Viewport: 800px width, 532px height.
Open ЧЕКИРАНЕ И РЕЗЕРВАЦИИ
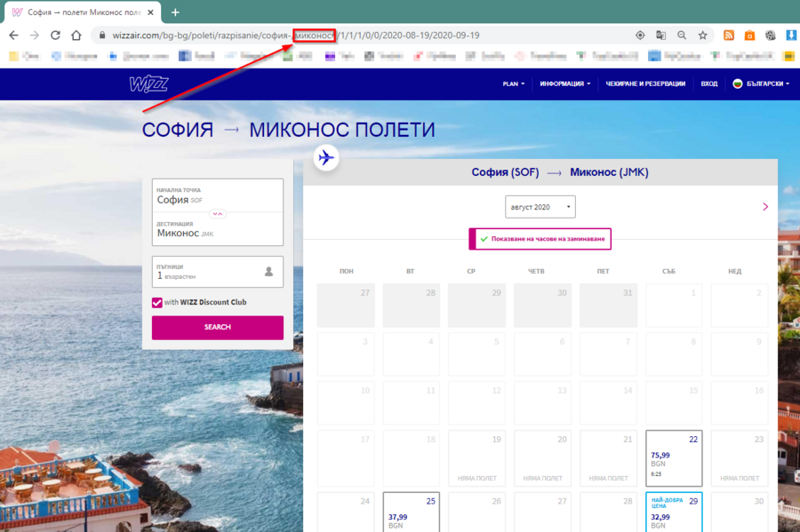click(x=645, y=84)
